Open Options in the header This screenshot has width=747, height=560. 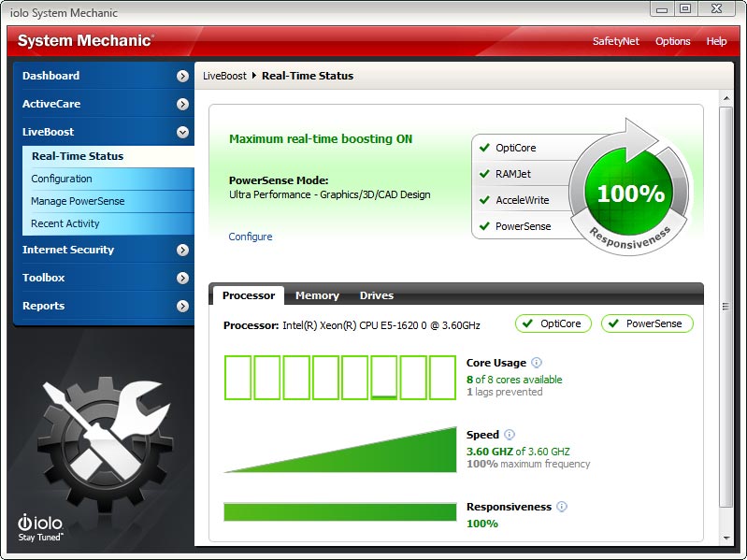click(673, 41)
